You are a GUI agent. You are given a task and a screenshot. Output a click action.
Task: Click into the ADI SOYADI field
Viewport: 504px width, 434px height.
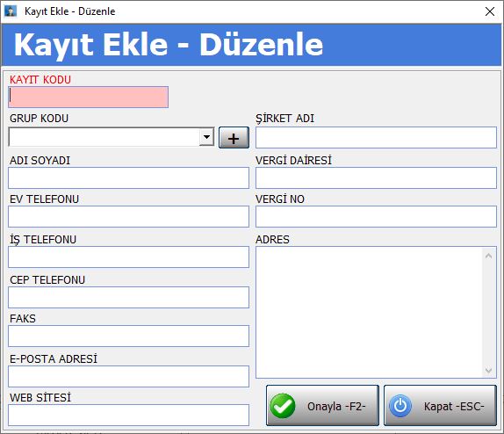point(128,177)
